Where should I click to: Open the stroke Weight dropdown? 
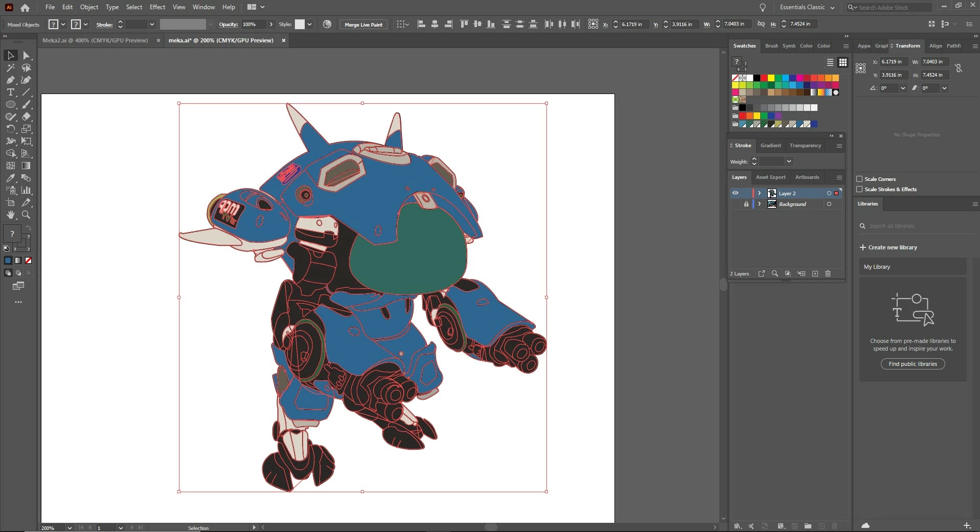coord(789,161)
